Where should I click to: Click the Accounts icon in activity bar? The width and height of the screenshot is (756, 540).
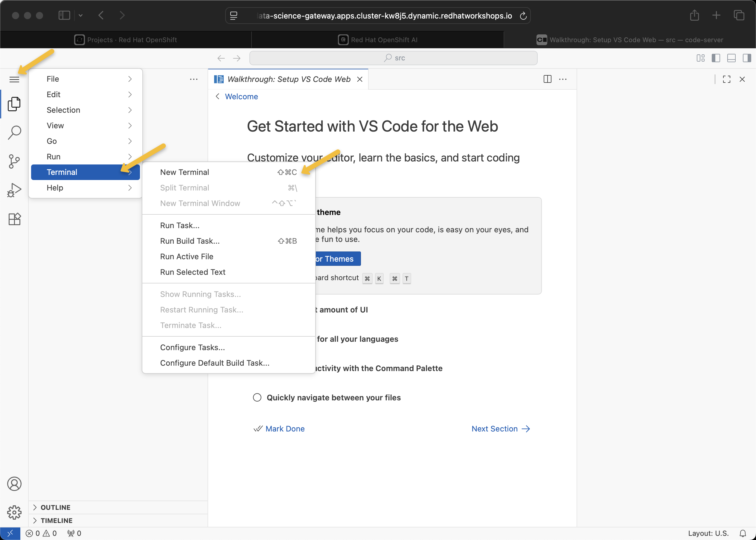(x=14, y=484)
